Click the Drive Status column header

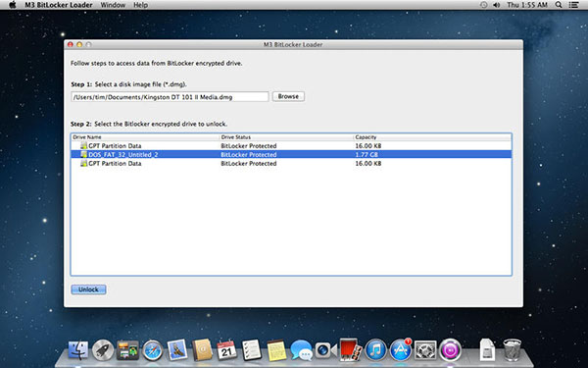point(286,137)
